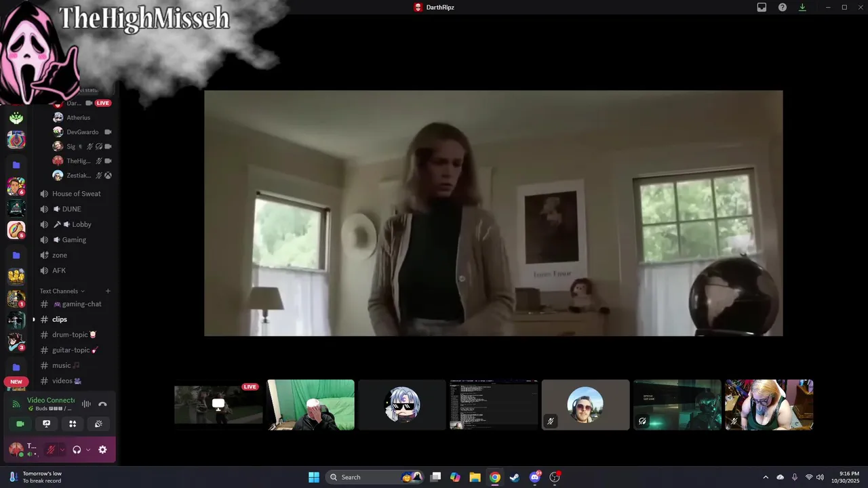The width and height of the screenshot is (868, 488).
Task: Open server icon with 6 notifications badge
Action: (x=16, y=186)
